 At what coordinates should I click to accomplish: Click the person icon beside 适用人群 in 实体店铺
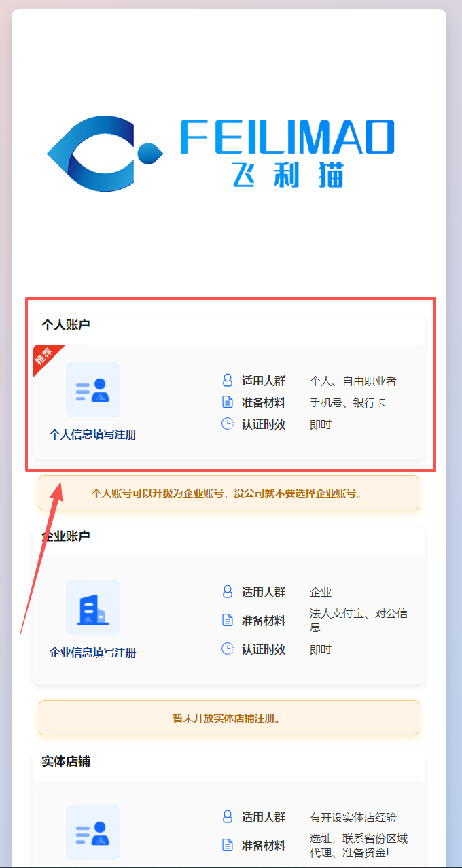tap(228, 817)
